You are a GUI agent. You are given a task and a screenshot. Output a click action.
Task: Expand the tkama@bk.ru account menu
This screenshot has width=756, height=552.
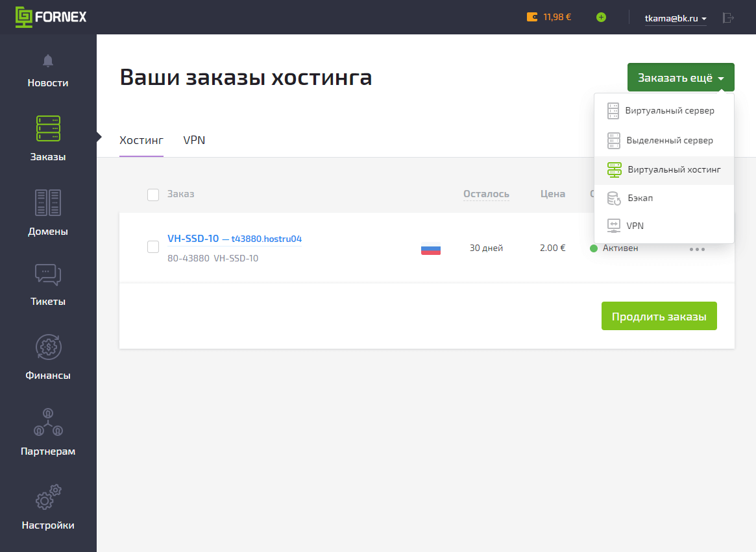pos(675,18)
